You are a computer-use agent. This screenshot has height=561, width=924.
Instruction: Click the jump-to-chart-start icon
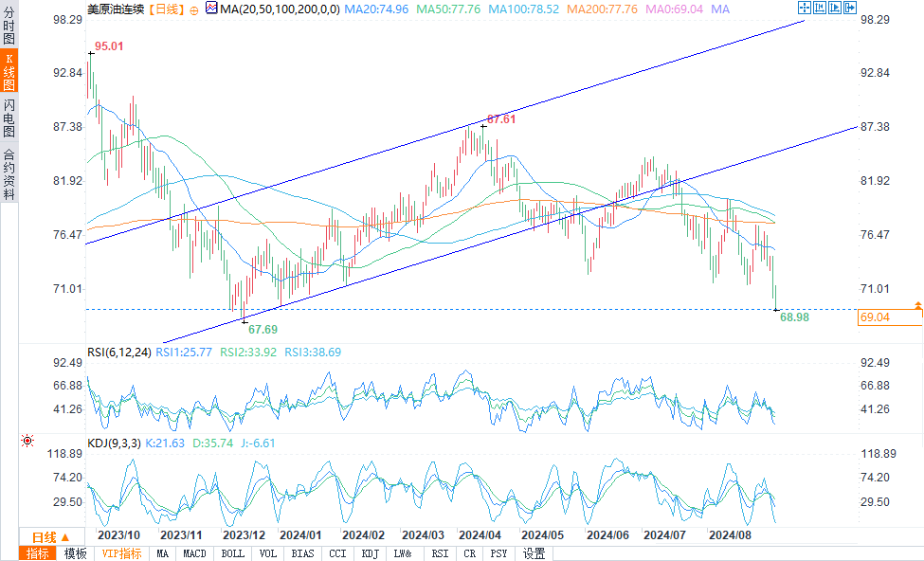pyautogui.click(x=820, y=8)
